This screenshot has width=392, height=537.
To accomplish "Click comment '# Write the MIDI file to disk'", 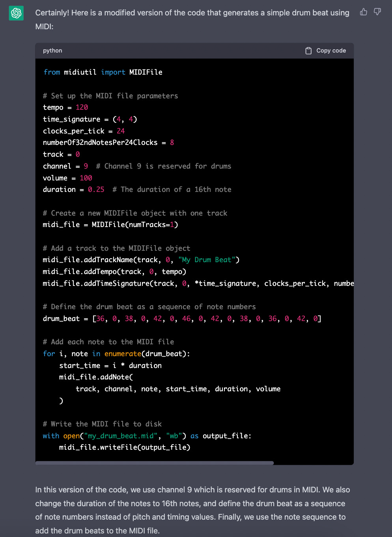I will coord(103,424).
